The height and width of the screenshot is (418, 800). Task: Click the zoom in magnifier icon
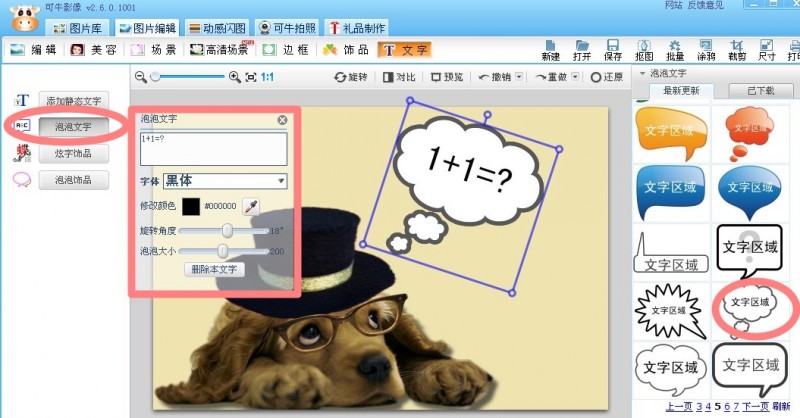(235, 77)
